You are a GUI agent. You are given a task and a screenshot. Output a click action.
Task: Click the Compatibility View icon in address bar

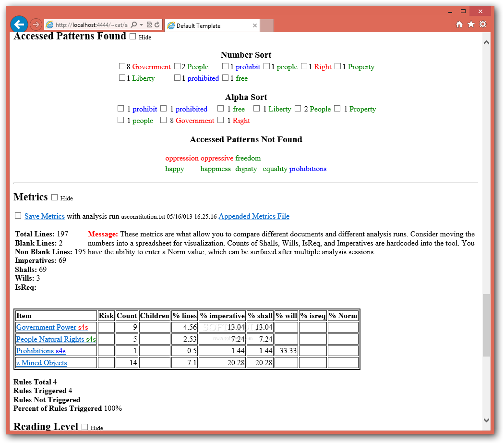(149, 25)
